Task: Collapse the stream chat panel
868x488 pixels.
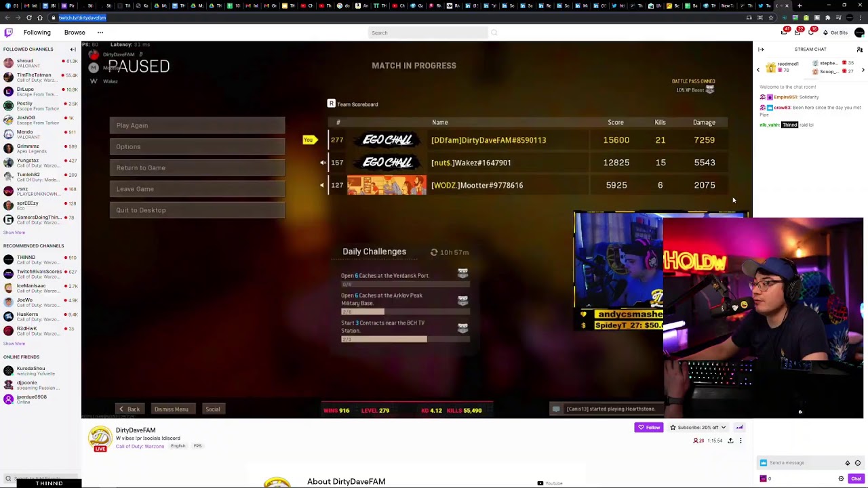Action: (x=761, y=49)
